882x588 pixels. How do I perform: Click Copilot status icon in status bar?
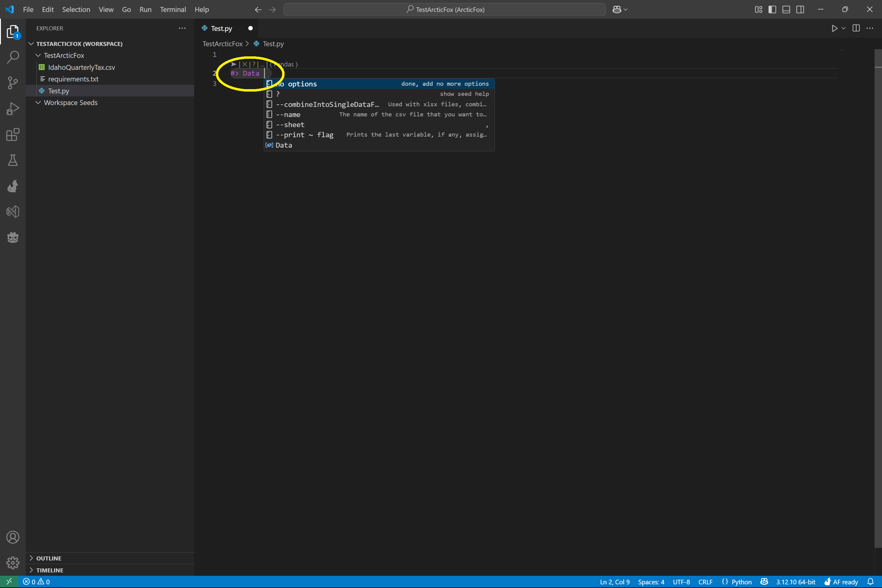point(764,582)
